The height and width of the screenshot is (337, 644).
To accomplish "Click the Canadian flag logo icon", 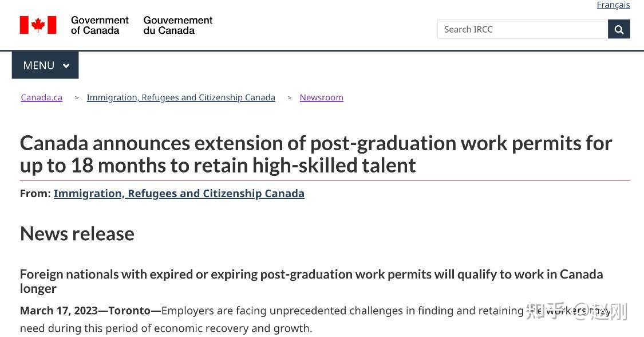I will click(x=38, y=25).
